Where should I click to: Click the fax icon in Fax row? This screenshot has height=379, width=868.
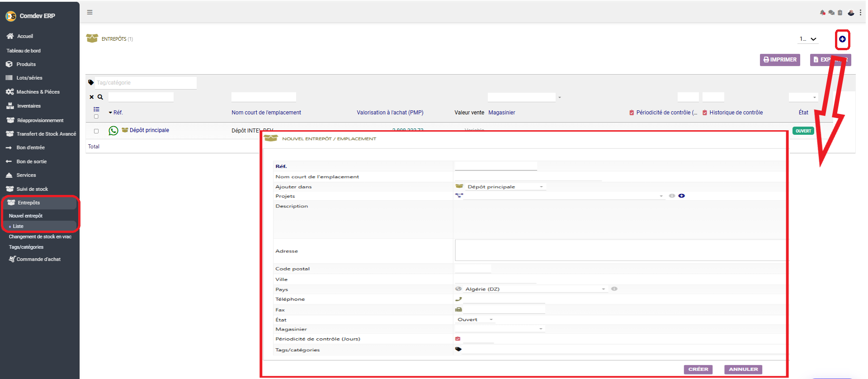pyautogui.click(x=458, y=309)
